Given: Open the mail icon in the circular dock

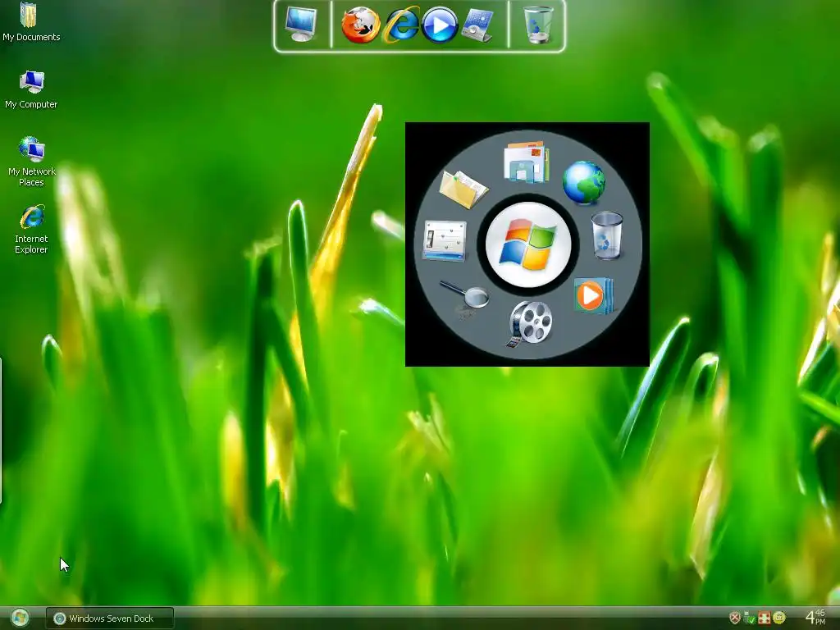Looking at the screenshot, I should tap(526, 162).
